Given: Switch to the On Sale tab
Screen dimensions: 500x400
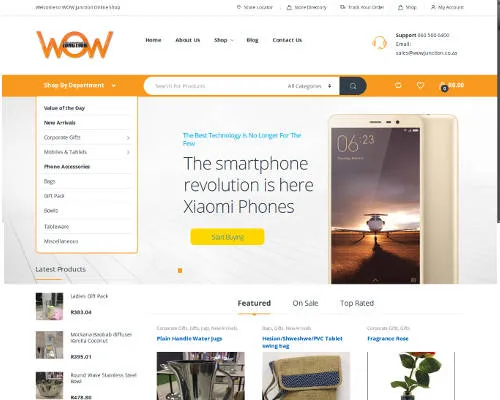Looking at the screenshot, I should click(305, 303).
